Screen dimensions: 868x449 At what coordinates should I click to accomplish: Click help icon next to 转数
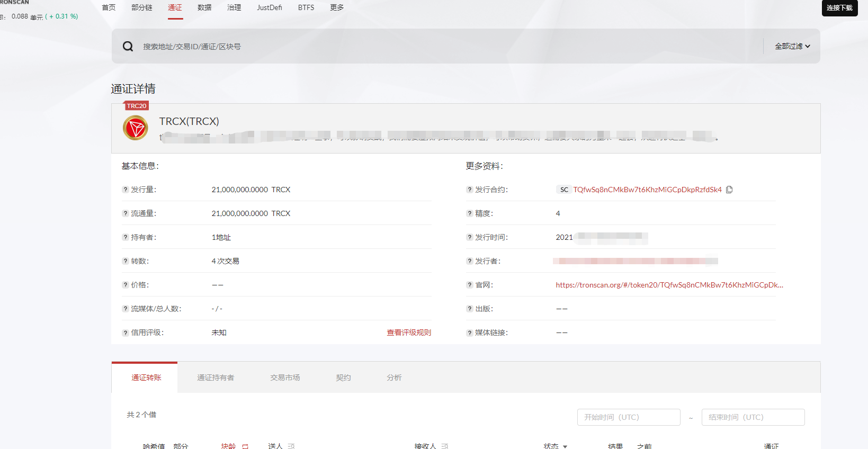(x=126, y=261)
